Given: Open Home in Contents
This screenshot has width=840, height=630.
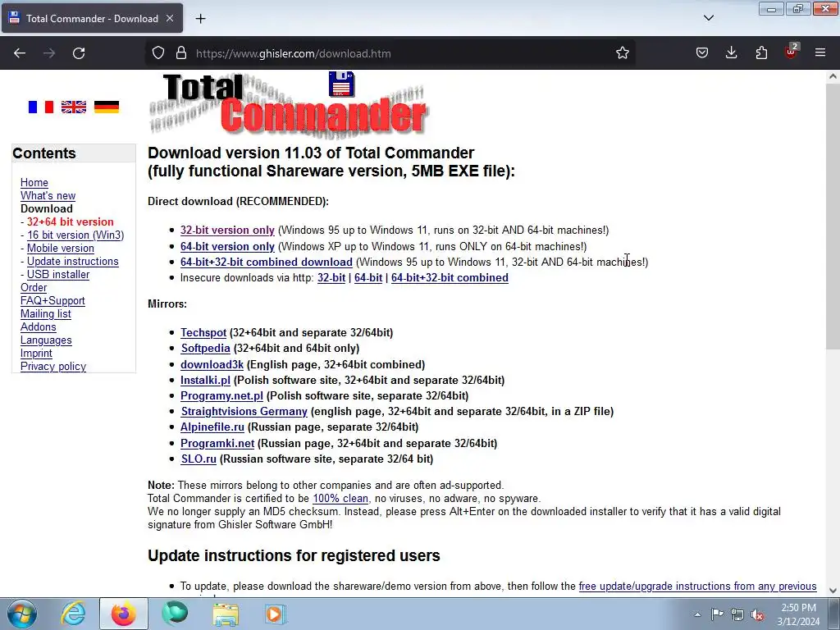Looking at the screenshot, I should coord(34,183).
